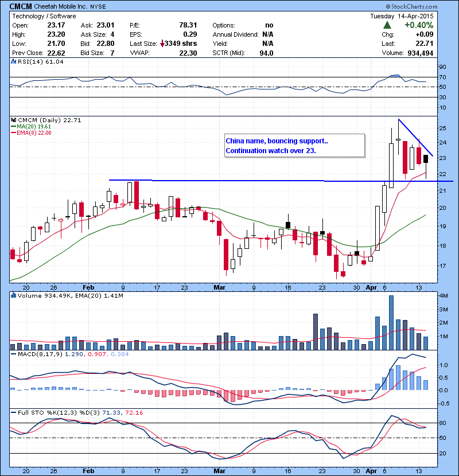The image size is (459, 476).
Task: Click the Chg value +0.09
Action: (x=425, y=34)
